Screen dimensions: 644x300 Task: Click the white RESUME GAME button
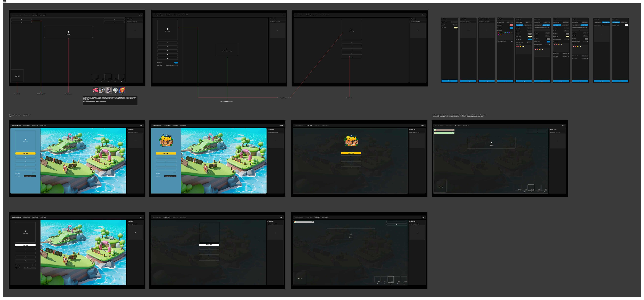(209, 245)
